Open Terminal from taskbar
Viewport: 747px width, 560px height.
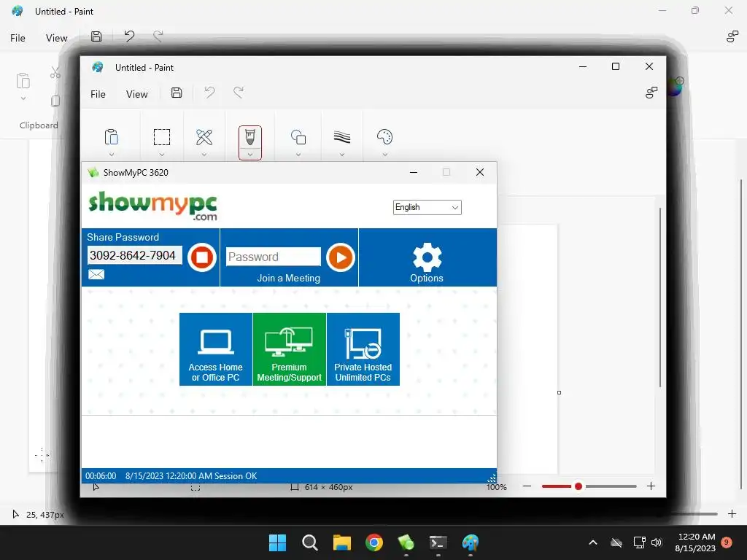pos(438,542)
